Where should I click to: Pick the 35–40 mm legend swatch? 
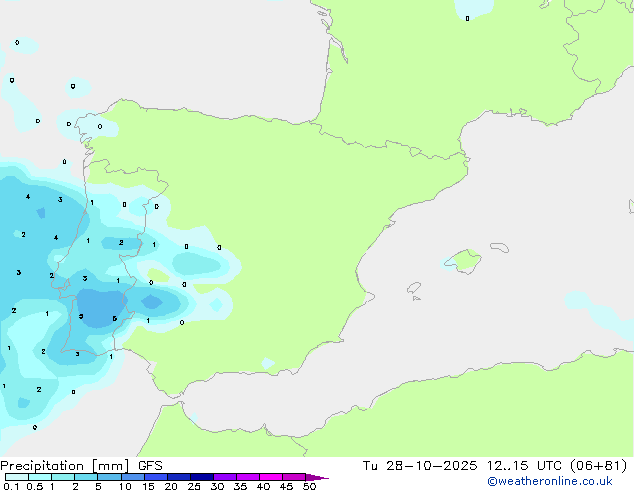click(247, 477)
